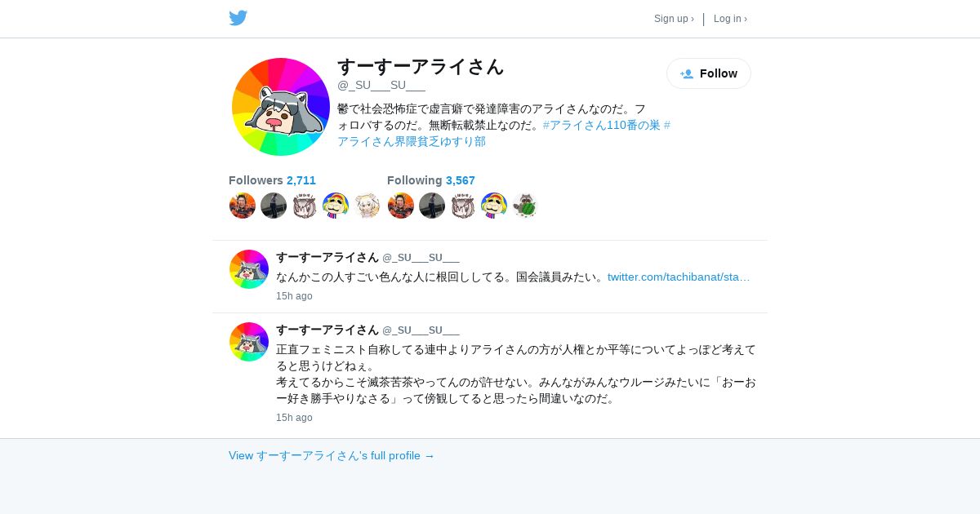Select the first follower avatar thumbnail
980x514 pixels.
243,206
